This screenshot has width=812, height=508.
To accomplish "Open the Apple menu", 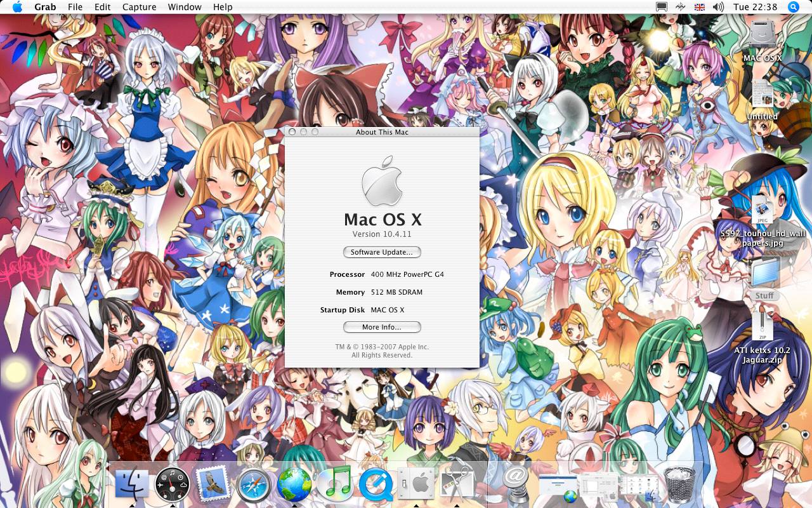I will 17,7.
